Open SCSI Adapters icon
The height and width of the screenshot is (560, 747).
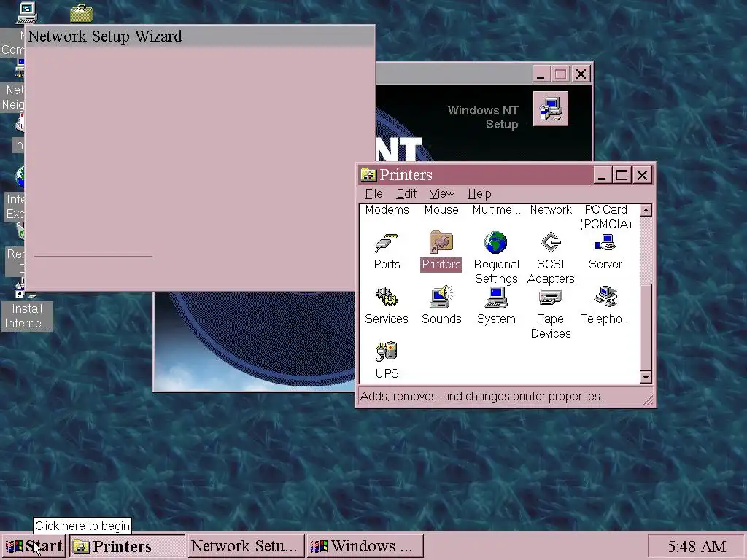tap(551, 242)
